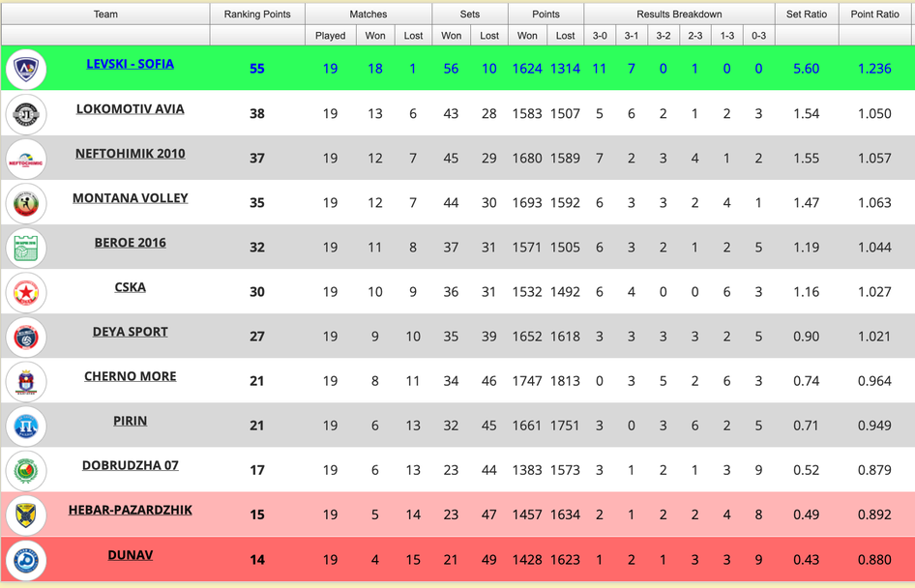Click the Ranking Points column header
This screenshot has height=588, width=915.
coord(257,15)
